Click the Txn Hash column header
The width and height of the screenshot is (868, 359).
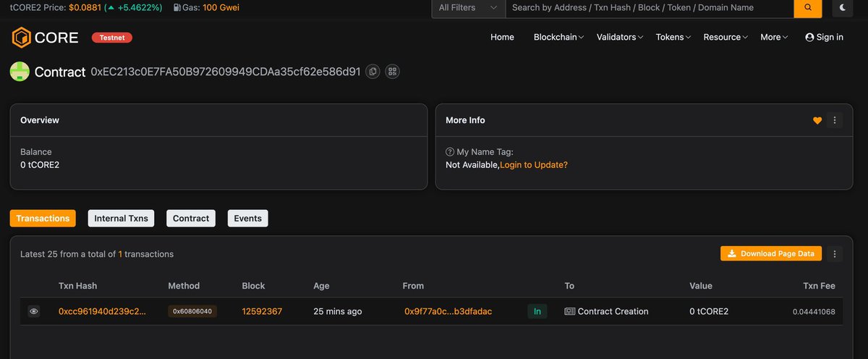pos(77,286)
